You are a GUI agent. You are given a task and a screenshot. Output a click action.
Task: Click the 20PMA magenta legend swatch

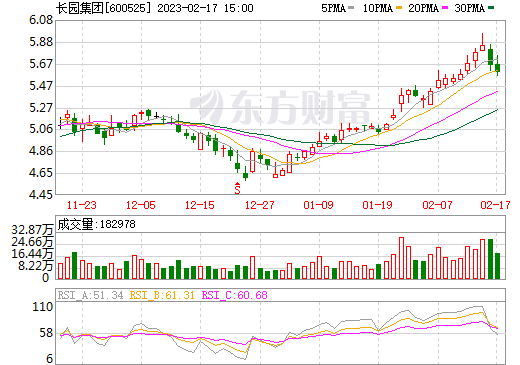coord(445,8)
